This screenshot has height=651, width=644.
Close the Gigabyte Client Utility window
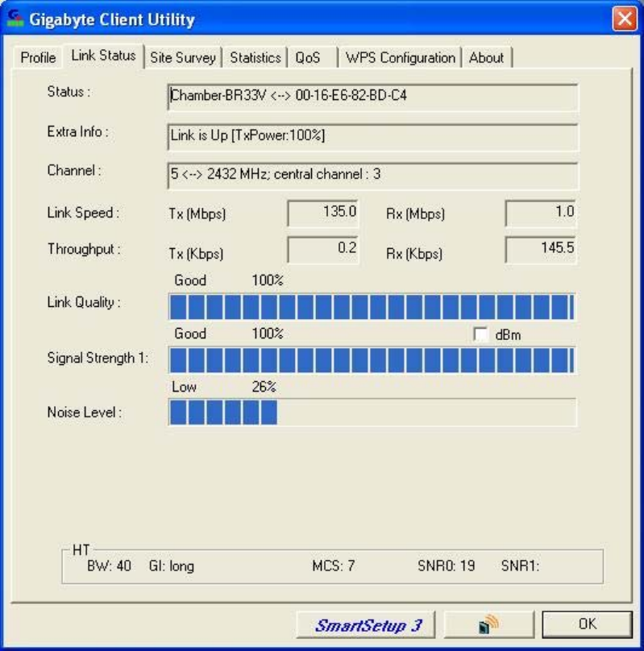click(625, 19)
